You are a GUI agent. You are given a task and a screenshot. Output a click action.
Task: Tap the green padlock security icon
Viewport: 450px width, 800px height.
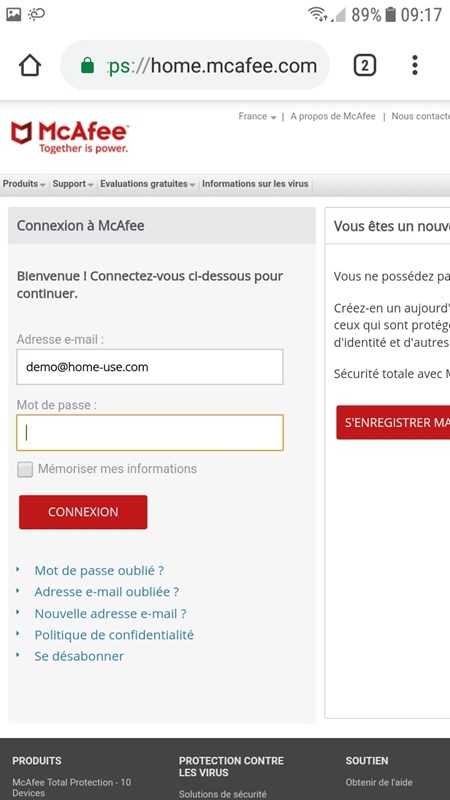[x=87, y=65]
